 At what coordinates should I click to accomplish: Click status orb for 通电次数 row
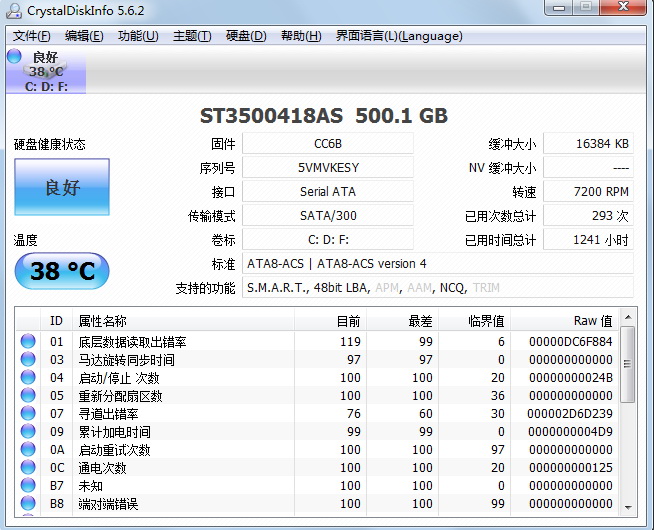tap(28, 467)
